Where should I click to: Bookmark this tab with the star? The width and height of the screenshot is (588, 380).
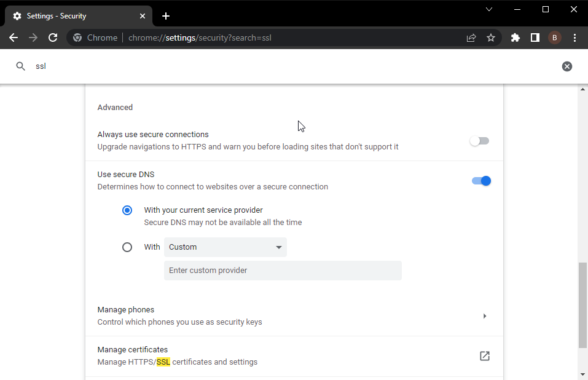(491, 38)
